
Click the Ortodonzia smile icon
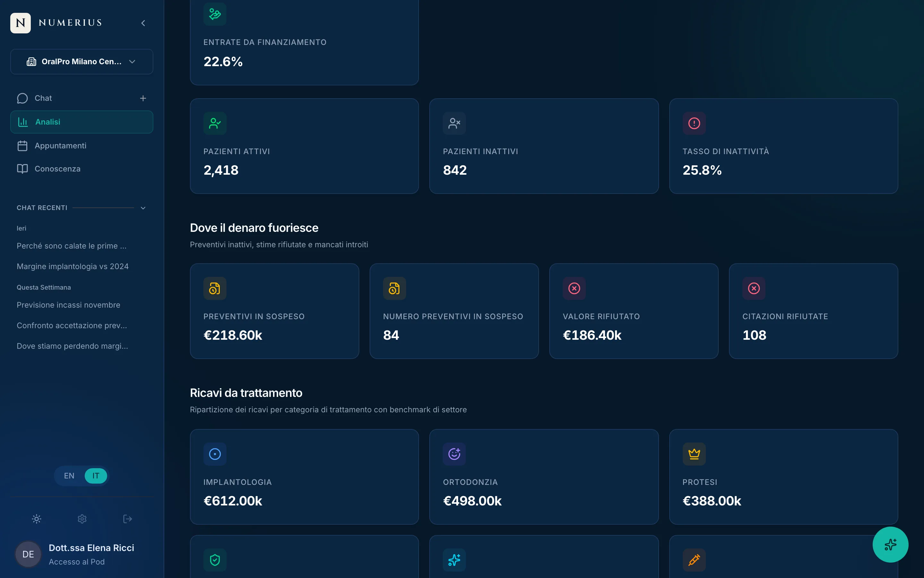click(454, 454)
